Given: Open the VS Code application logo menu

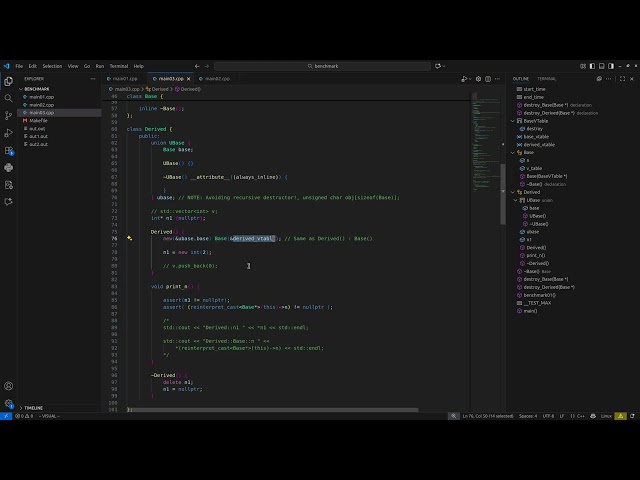Looking at the screenshot, I should point(7,66).
